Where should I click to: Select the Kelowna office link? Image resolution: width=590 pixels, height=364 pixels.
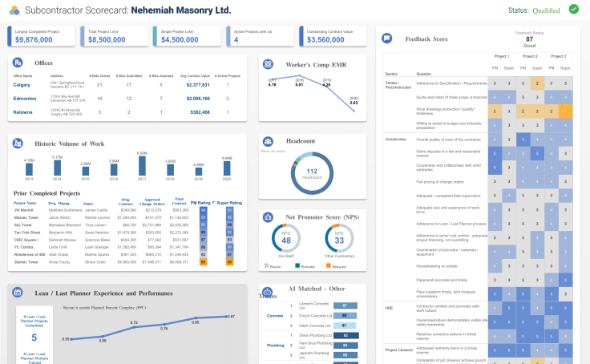pos(23,112)
